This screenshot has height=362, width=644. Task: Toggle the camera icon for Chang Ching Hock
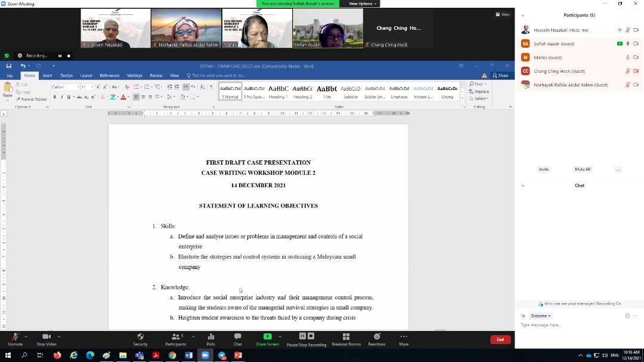[x=636, y=71]
